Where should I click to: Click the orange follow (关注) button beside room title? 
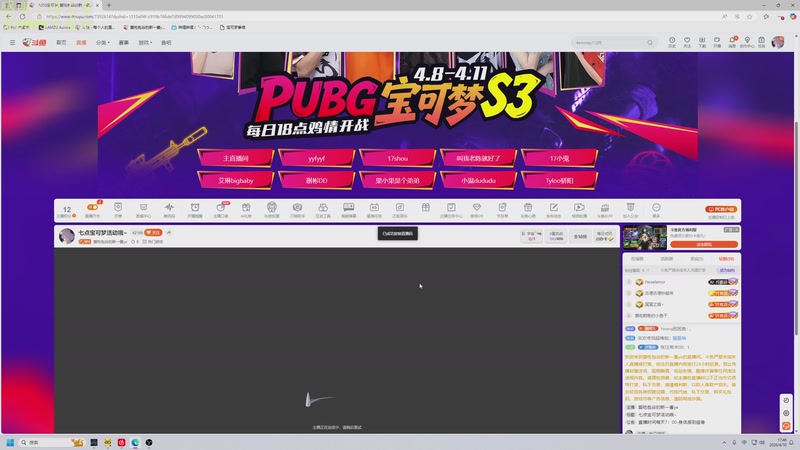[154, 233]
